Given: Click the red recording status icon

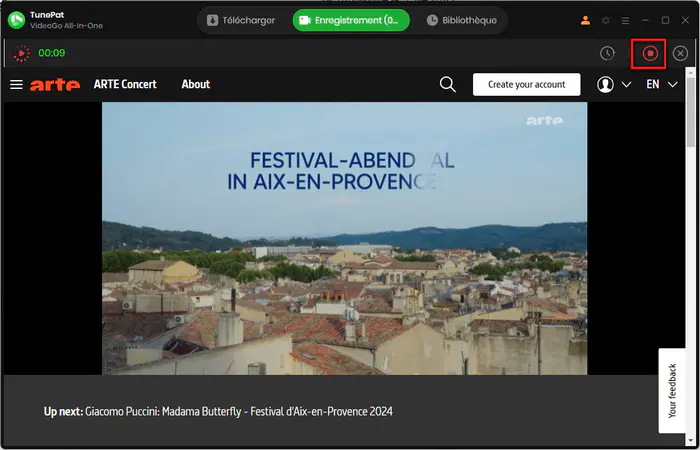Looking at the screenshot, I should pyautogui.click(x=21, y=53).
